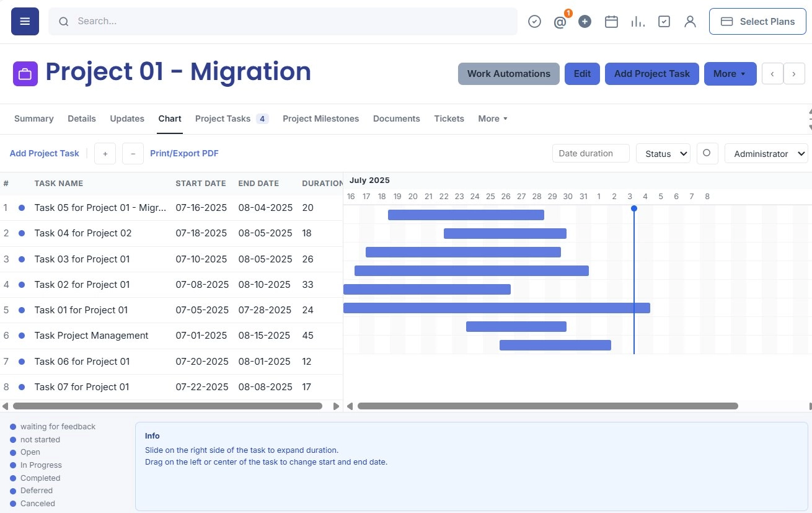Open the hamburger main menu
This screenshot has width=812, height=513.
25,21
